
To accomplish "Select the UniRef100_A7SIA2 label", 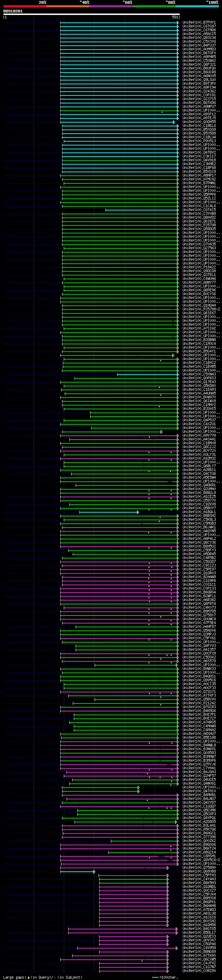I will tap(199, 328).
